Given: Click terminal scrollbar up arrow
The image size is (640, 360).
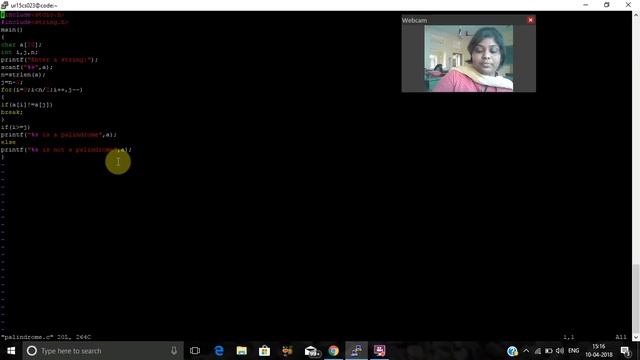Looking at the screenshot, I should 636,15.
